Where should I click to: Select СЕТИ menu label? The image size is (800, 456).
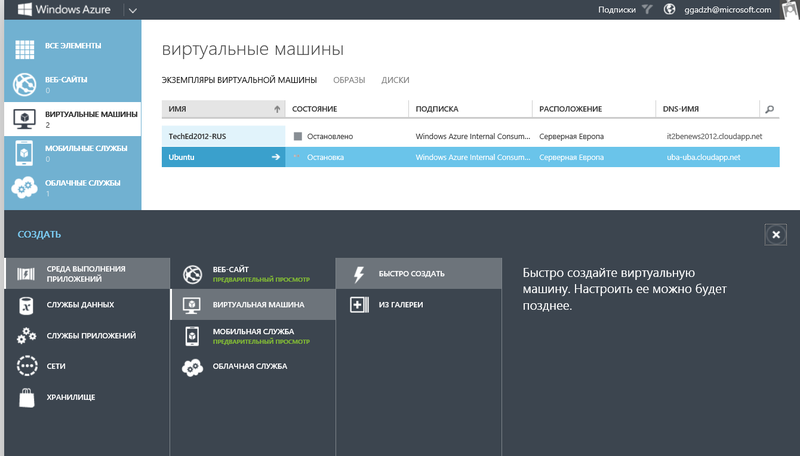(56, 366)
